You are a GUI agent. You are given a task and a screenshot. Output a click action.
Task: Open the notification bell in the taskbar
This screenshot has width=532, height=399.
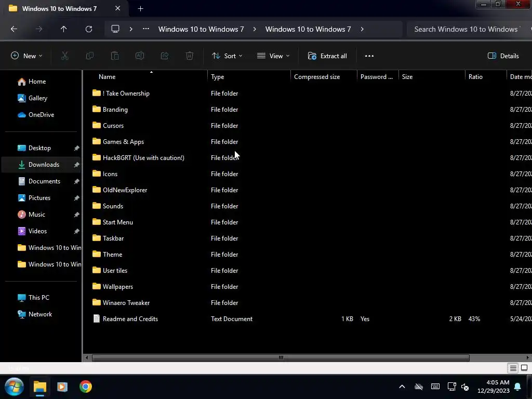click(x=518, y=387)
